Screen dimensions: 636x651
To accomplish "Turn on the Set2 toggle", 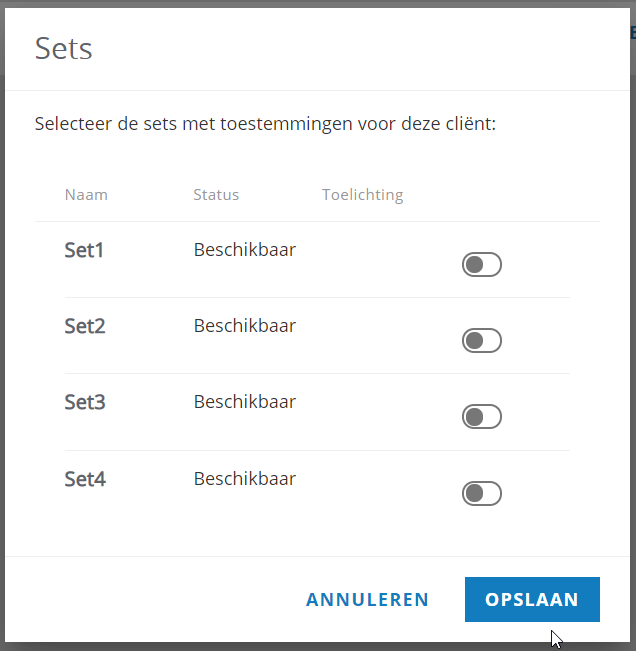I will (x=482, y=340).
